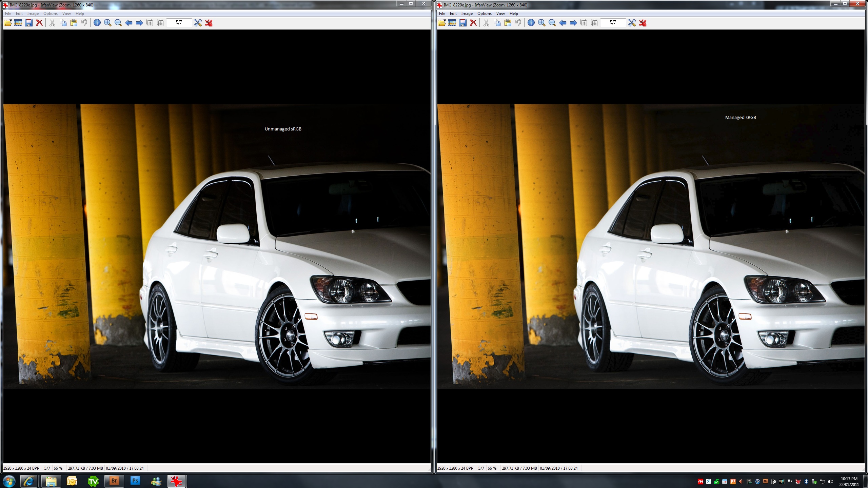Open Edit menu in left window
The image size is (868, 488).
[19, 14]
